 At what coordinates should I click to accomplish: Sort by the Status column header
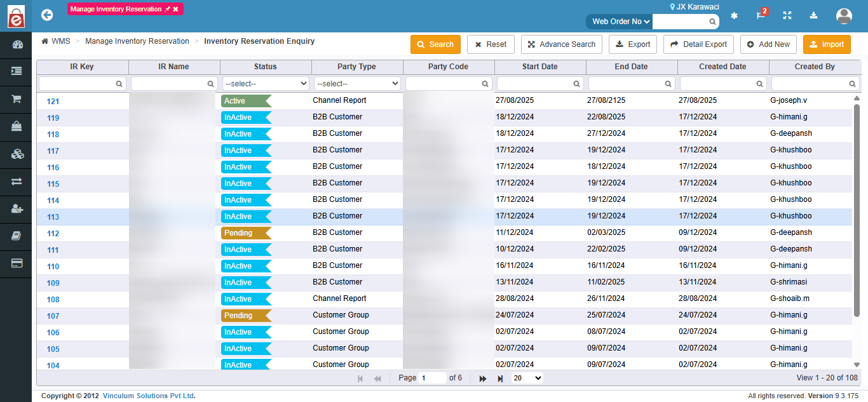tap(266, 67)
